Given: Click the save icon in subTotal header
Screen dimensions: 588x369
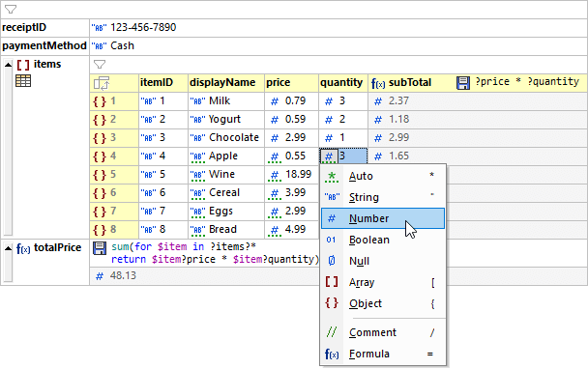Looking at the screenshot, I should click(463, 83).
